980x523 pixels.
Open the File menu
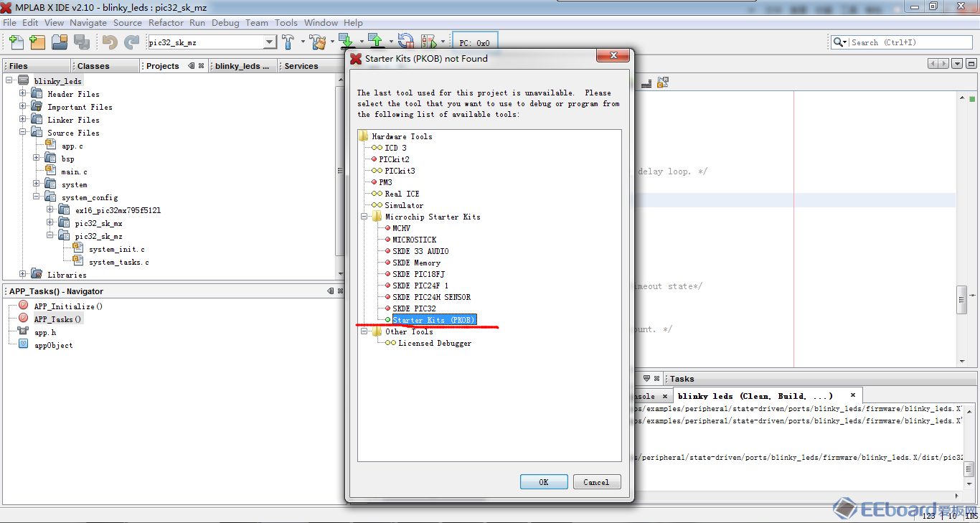coord(10,22)
